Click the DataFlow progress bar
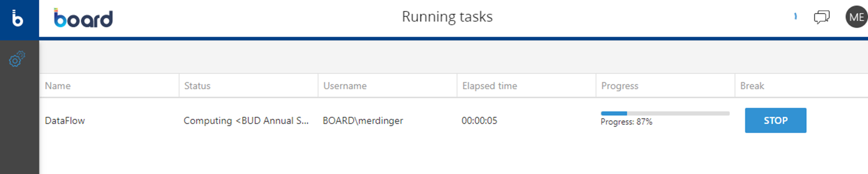Screen dimensions: 868x174 (x=665, y=114)
